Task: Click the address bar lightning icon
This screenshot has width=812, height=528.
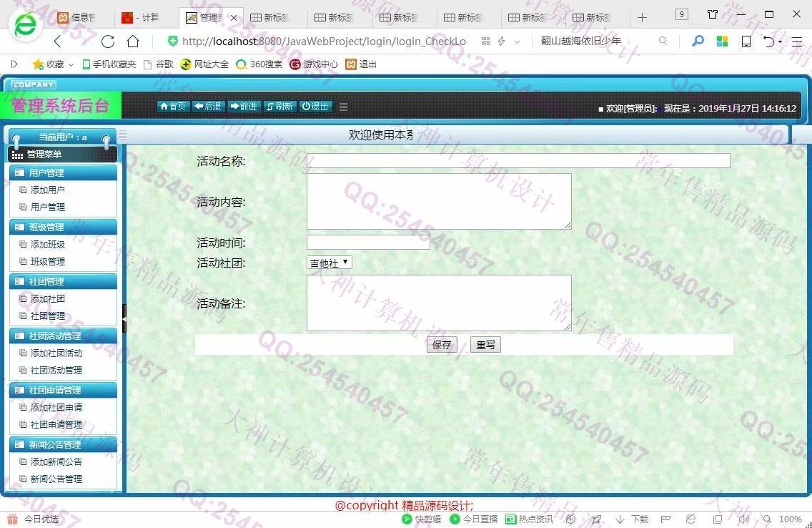Action: [x=501, y=41]
